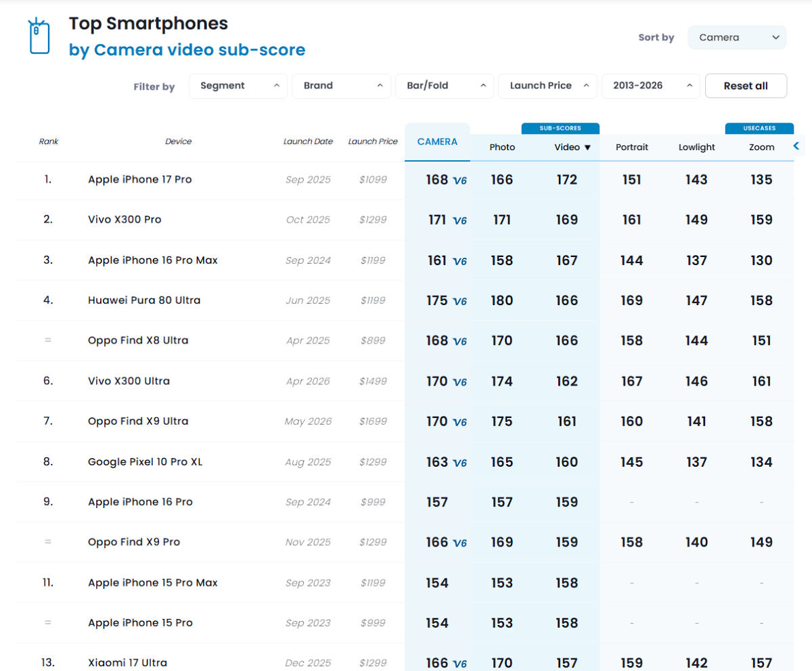Viewport: 812px width, 671px height.
Task: Click the $1699 launch price of Oppo Find X9 Ultra
Action: [374, 421]
